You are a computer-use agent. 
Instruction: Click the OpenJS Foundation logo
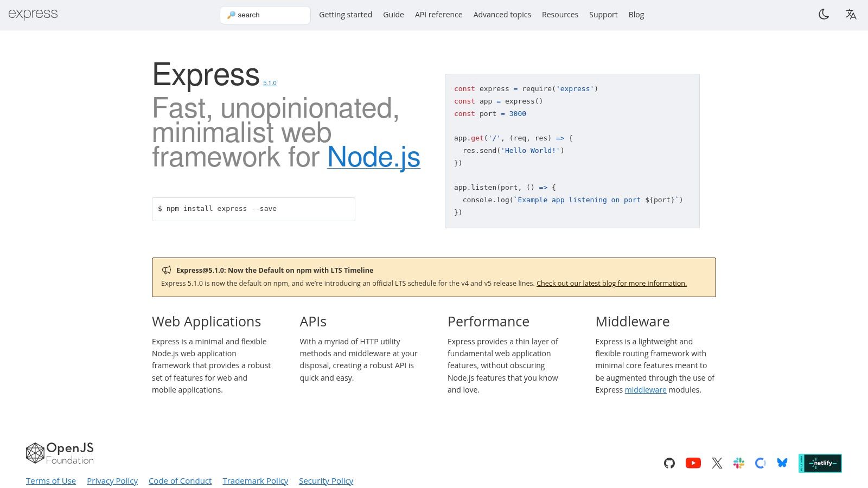click(x=60, y=453)
